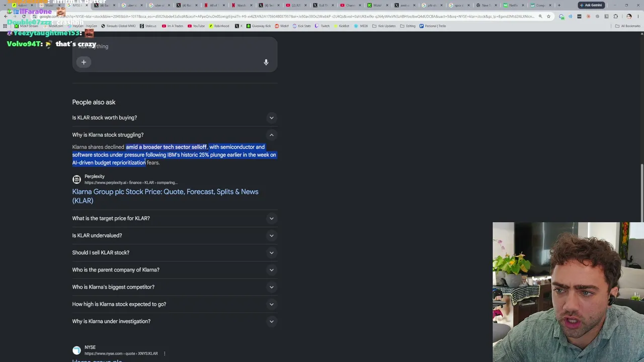
Task: Open the YouTube bookmark
Action: pos(196,26)
